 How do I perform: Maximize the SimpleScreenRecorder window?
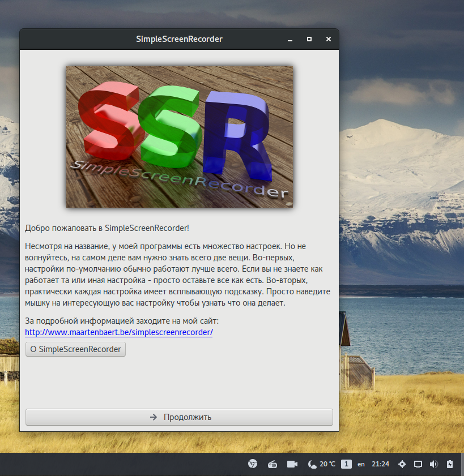click(309, 39)
